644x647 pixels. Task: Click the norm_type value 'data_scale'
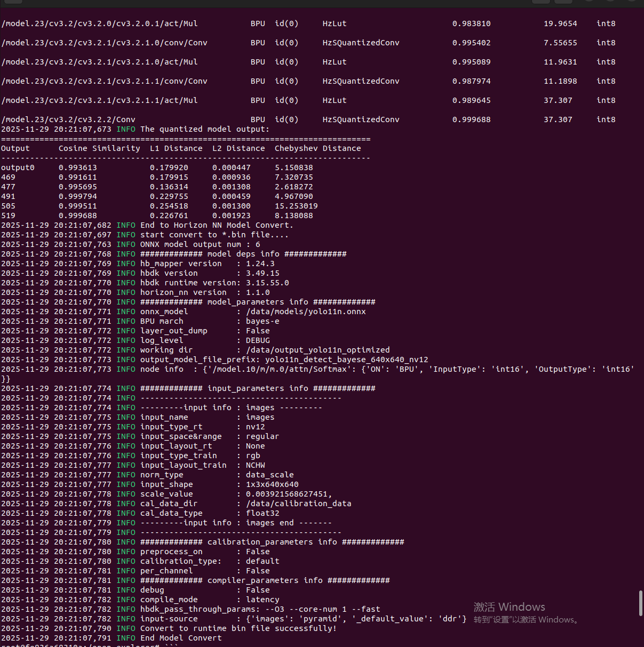pos(270,475)
